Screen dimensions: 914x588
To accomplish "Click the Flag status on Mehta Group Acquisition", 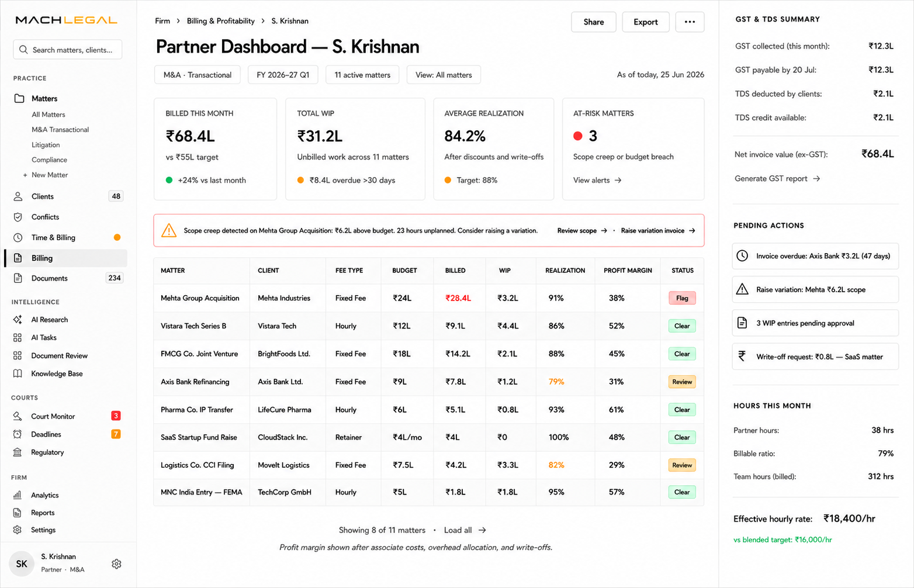I will point(682,298).
